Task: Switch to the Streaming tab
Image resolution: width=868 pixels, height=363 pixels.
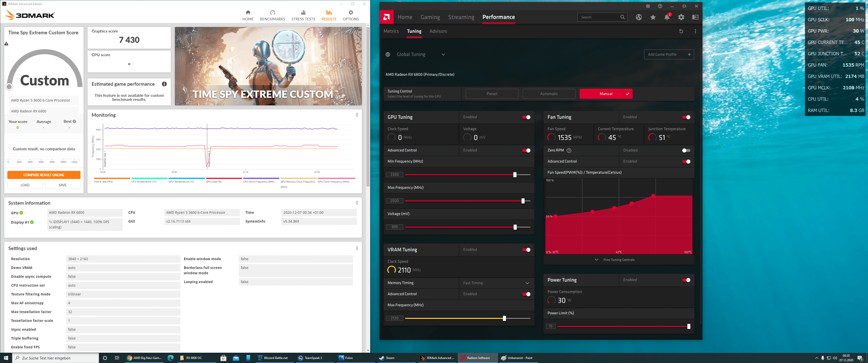Action: point(461,17)
